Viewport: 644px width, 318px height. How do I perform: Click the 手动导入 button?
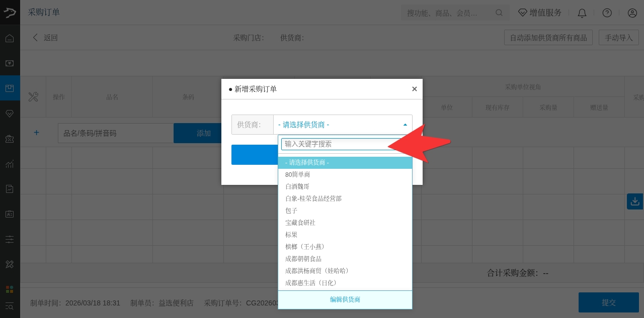(x=619, y=38)
